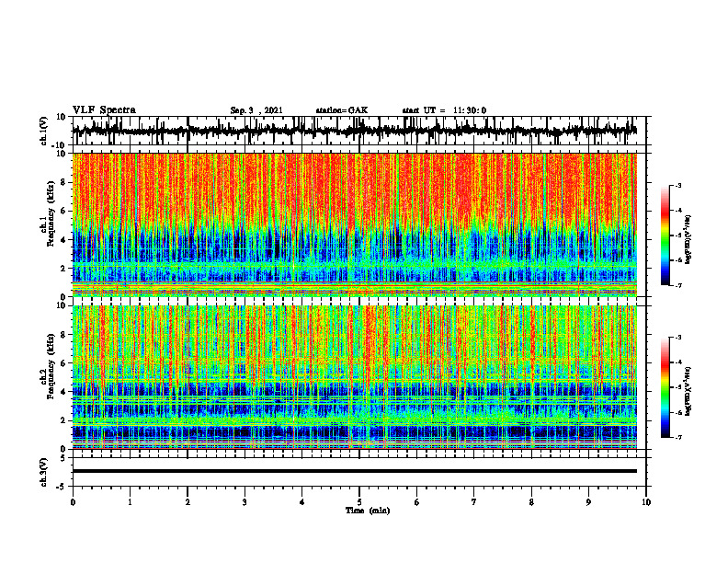728x563 pixels.
Task: Click the "2" kHz tick on ch.2 spectrogram
Action: pyautogui.click(x=63, y=420)
